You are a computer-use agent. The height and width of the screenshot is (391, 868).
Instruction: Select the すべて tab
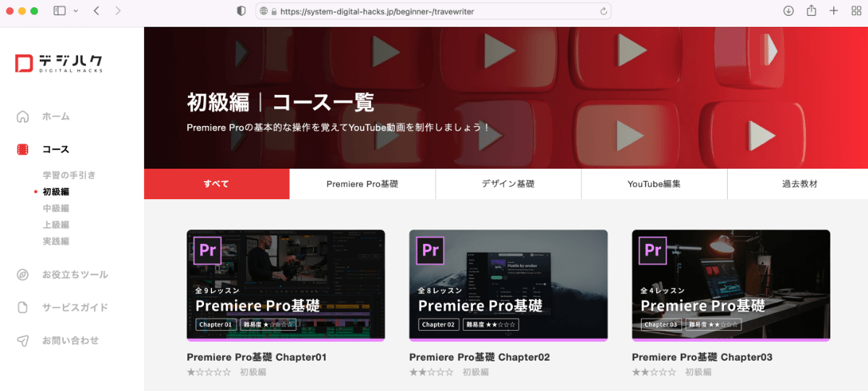coord(216,184)
